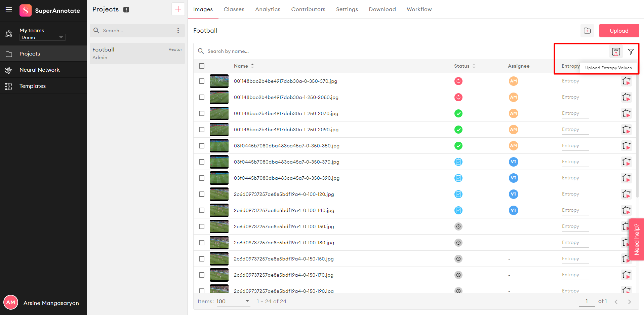Click the Neural Network sidebar icon
This screenshot has width=644, height=315.
(x=9, y=70)
